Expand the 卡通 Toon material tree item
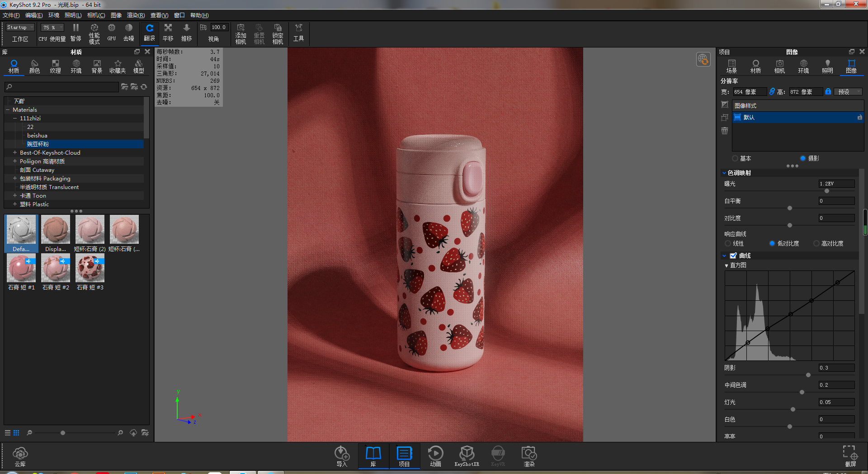The width and height of the screenshot is (868, 474). tap(14, 195)
